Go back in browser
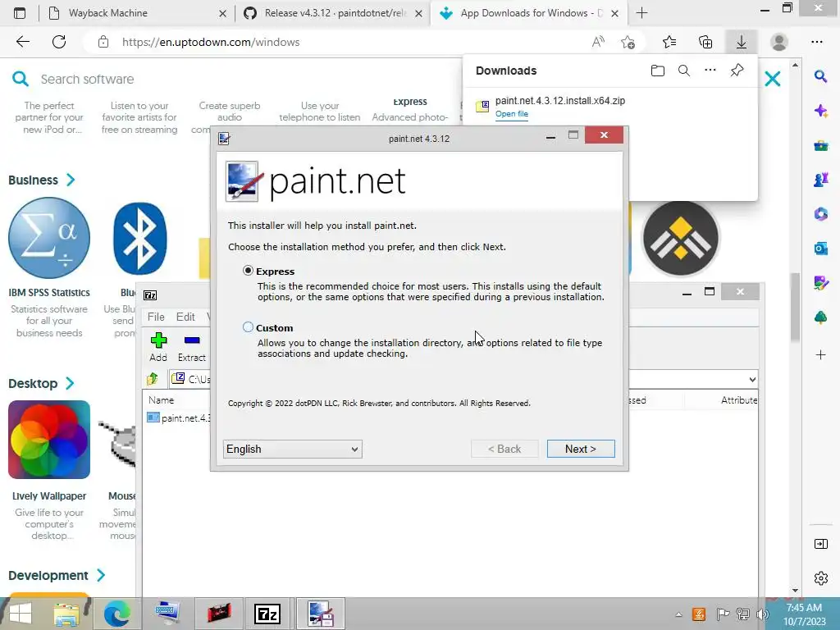840x630 pixels. pyautogui.click(x=23, y=42)
